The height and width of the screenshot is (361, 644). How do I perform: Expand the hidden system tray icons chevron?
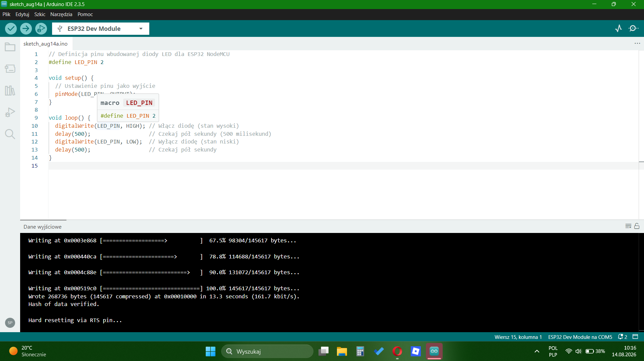pyautogui.click(x=537, y=351)
